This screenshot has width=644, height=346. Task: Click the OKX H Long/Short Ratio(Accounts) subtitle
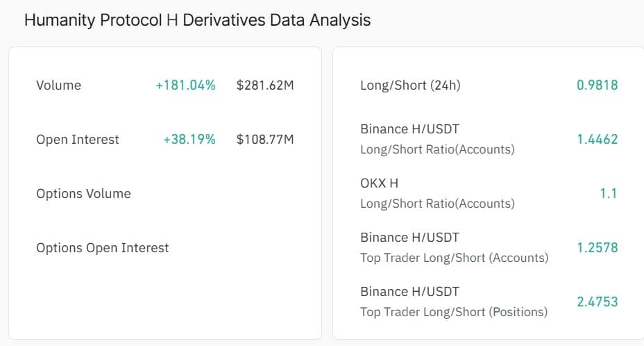(437, 204)
